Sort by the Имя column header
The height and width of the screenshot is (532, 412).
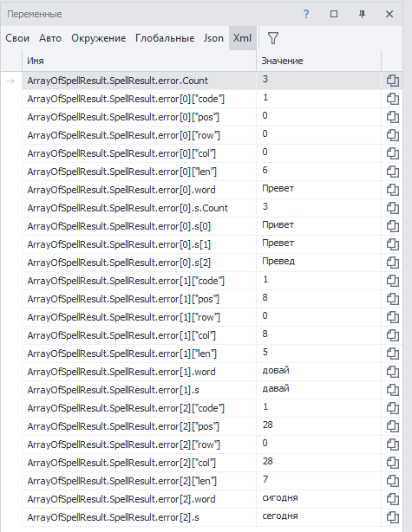[139, 61]
